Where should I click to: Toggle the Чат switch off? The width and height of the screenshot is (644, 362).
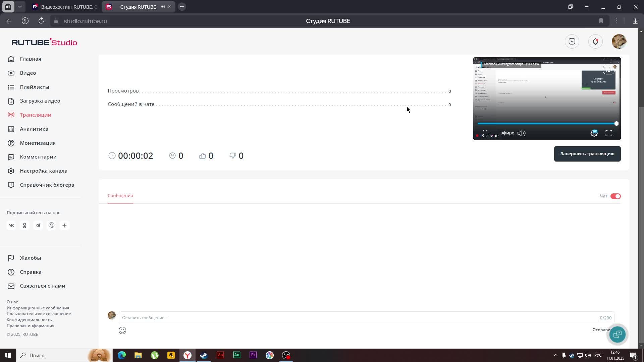coord(615,196)
